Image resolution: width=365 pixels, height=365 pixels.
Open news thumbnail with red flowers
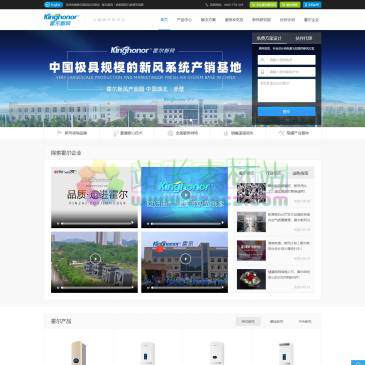(x=251, y=279)
